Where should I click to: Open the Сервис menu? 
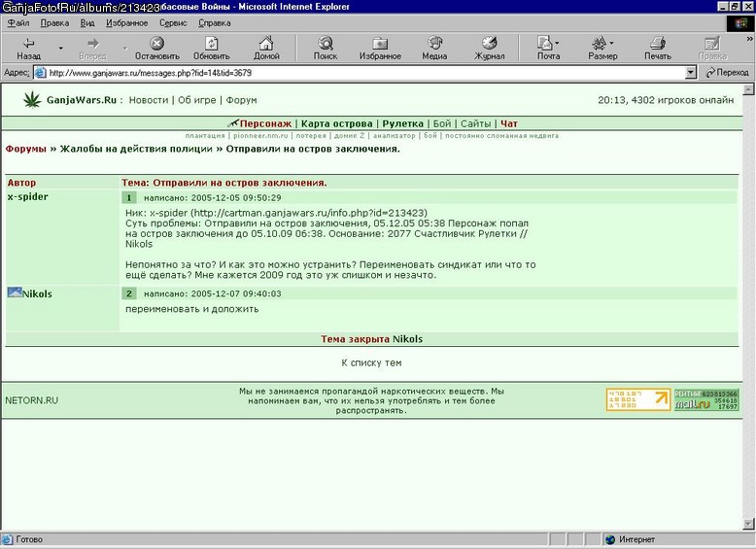(x=173, y=22)
